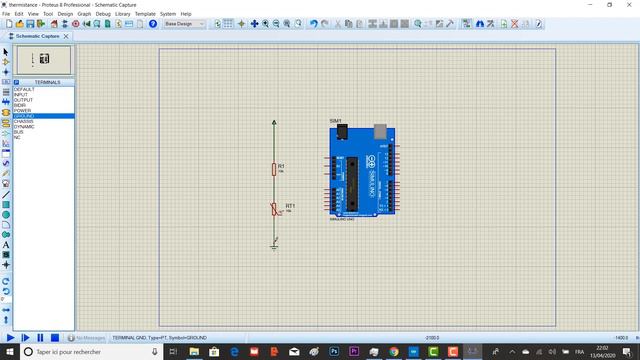
Task: Select the 2D line graphics tool
Action: click(6, 194)
